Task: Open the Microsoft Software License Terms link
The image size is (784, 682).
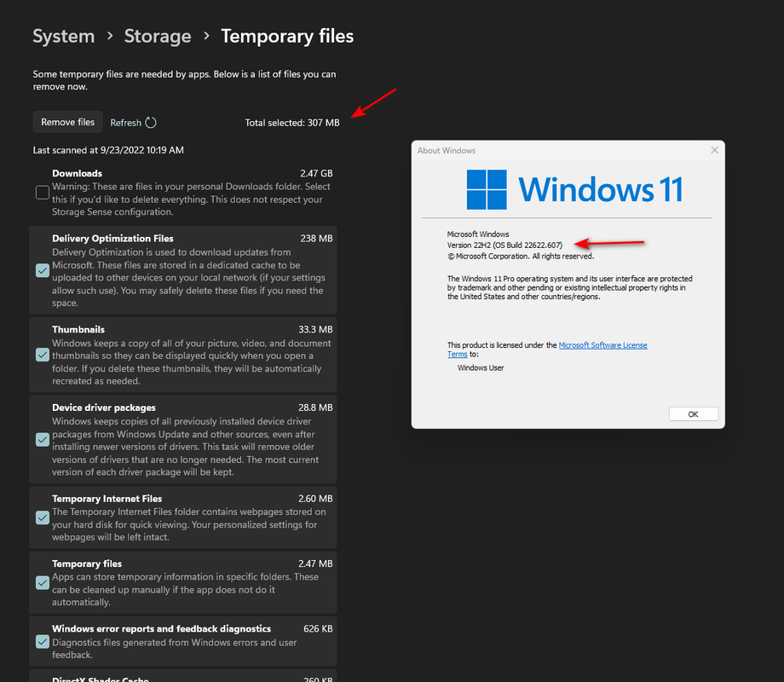Action: 603,345
